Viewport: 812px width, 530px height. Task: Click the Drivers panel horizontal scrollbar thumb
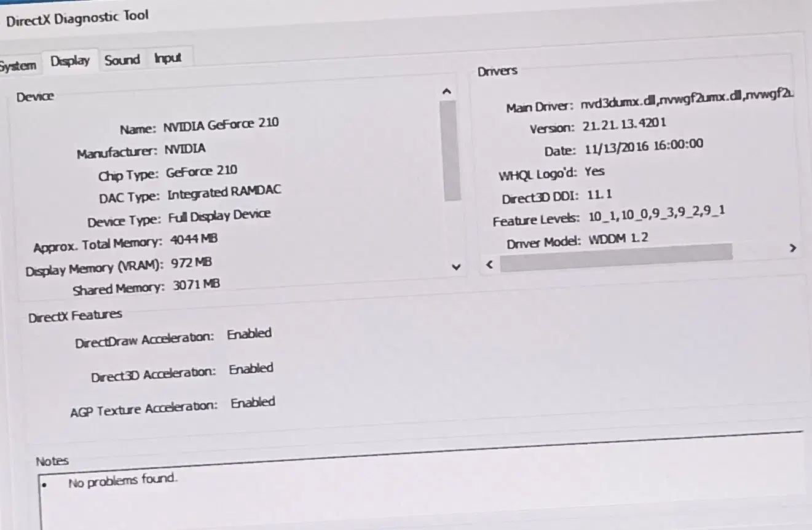[615, 257]
